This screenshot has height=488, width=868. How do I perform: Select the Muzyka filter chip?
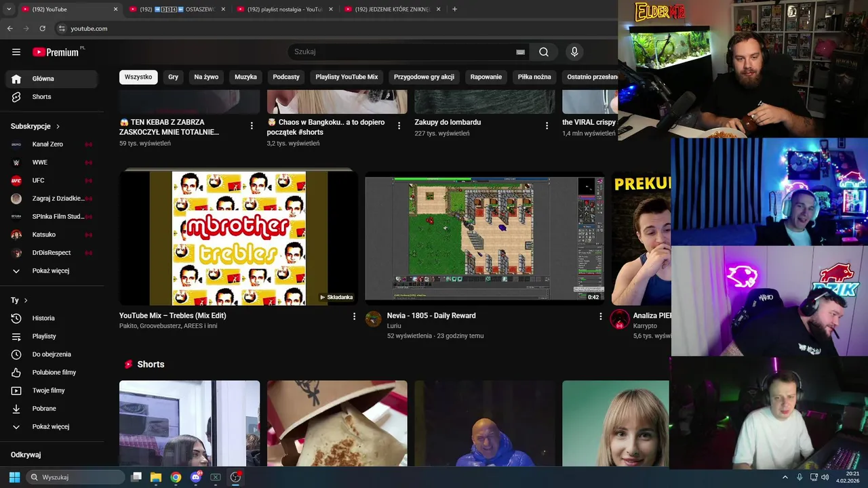[245, 77]
